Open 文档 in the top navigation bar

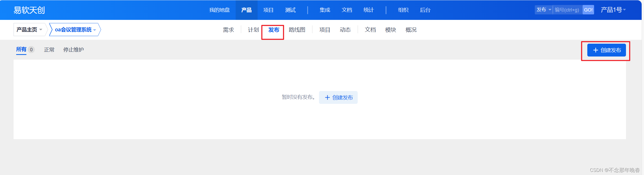pos(347,10)
